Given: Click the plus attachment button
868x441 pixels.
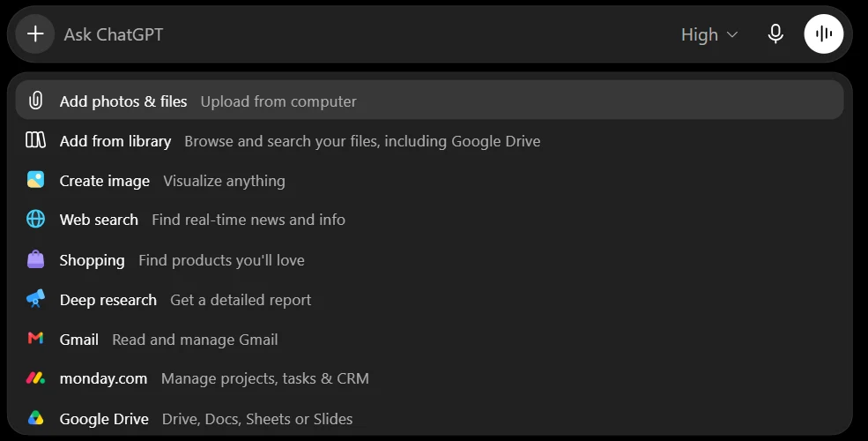Looking at the screenshot, I should click(35, 34).
